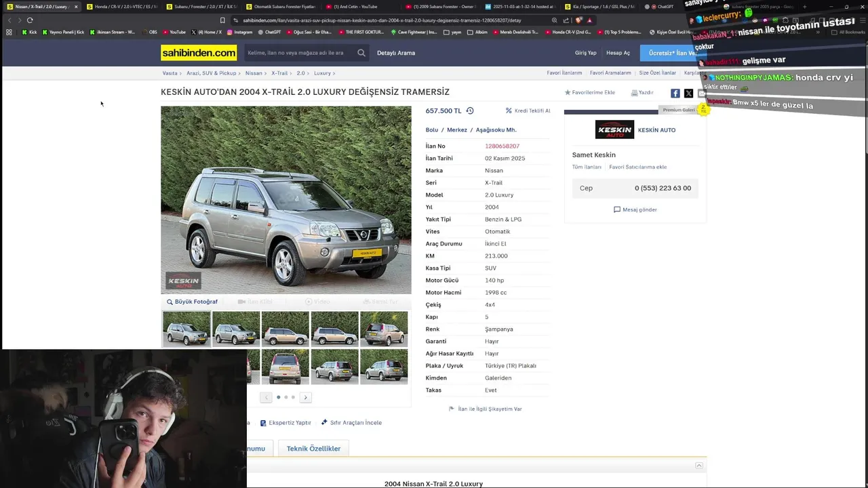Viewport: 868px width, 488px height.
Task: Open Detaylı Arama advanced search
Action: pyautogui.click(x=396, y=53)
